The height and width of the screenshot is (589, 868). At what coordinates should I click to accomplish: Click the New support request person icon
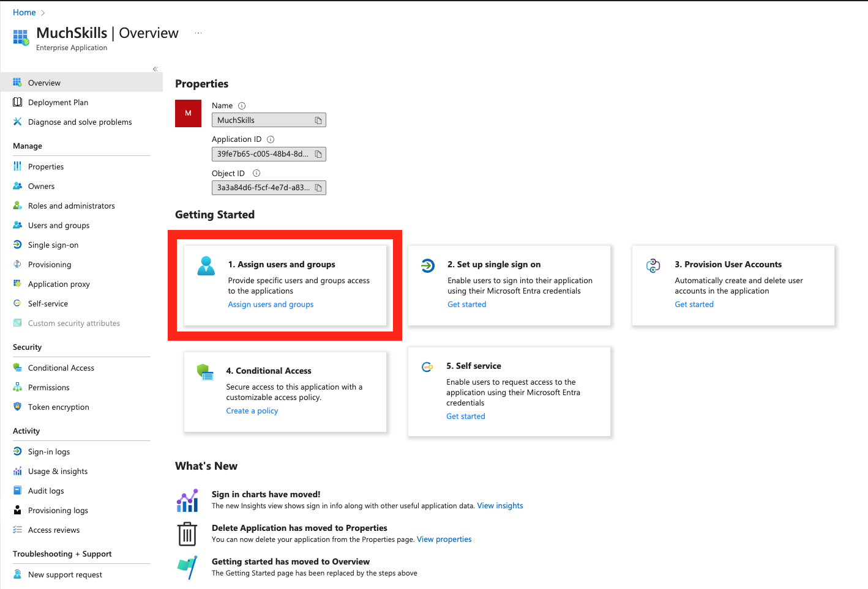[x=17, y=574]
